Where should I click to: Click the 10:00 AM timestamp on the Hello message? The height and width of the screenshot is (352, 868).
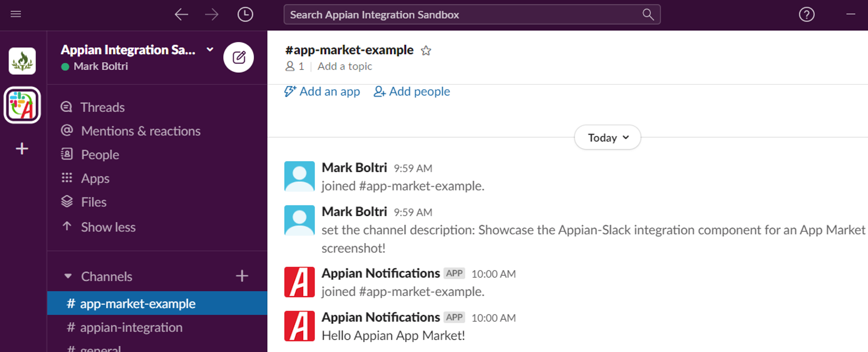pyautogui.click(x=493, y=318)
